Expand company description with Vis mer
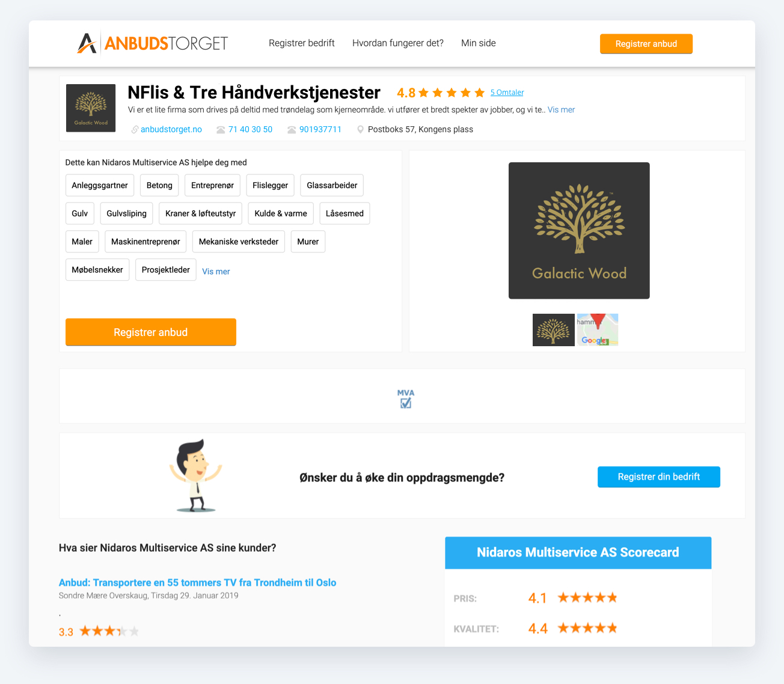 point(561,110)
